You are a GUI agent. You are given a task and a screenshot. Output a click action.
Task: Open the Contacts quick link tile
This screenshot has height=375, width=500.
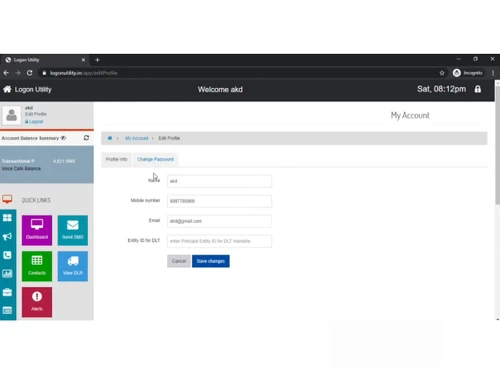coord(37,266)
